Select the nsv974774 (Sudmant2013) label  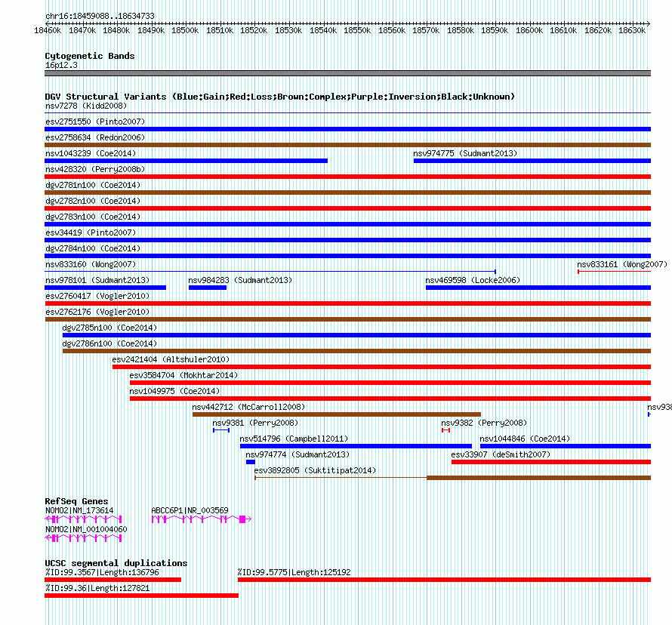(x=297, y=454)
